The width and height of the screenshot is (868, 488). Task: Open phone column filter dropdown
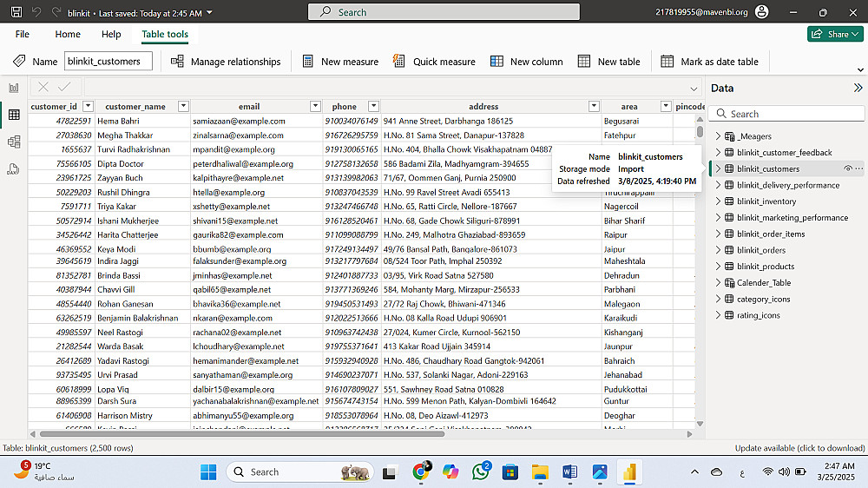click(373, 106)
